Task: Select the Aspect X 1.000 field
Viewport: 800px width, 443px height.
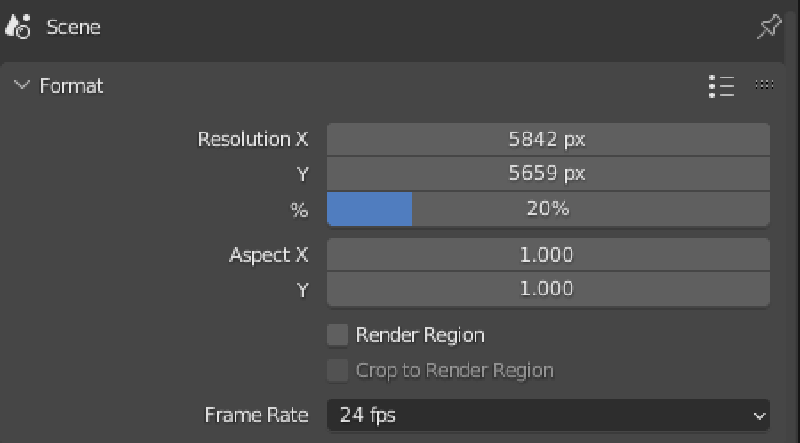Action: (548, 254)
